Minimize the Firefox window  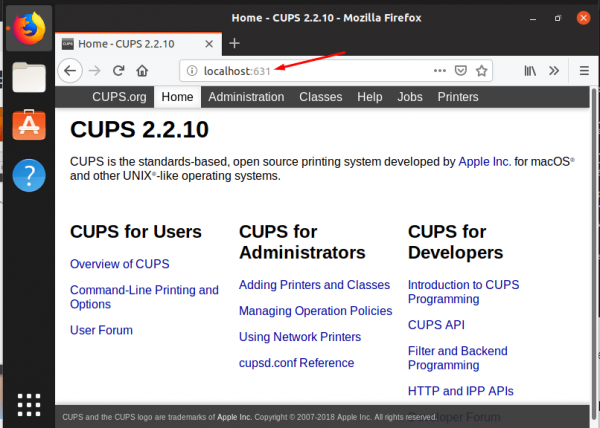[533, 18]
